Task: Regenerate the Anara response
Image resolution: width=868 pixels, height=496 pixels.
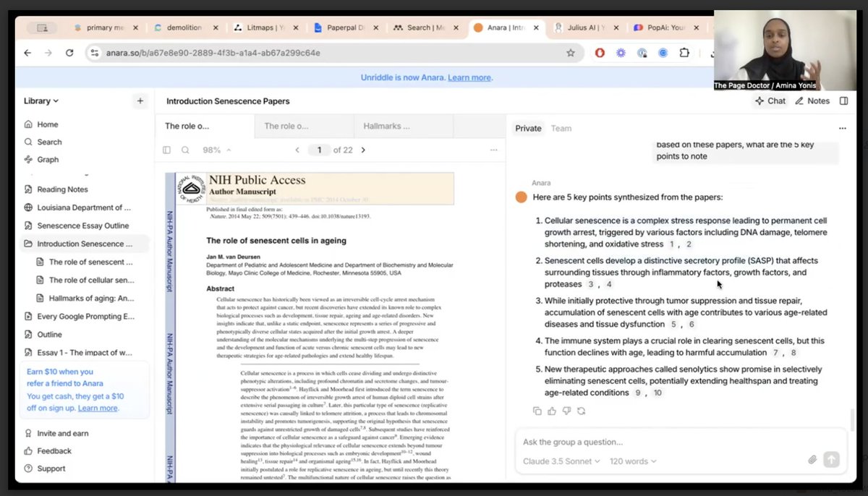Action: [581, 411]
